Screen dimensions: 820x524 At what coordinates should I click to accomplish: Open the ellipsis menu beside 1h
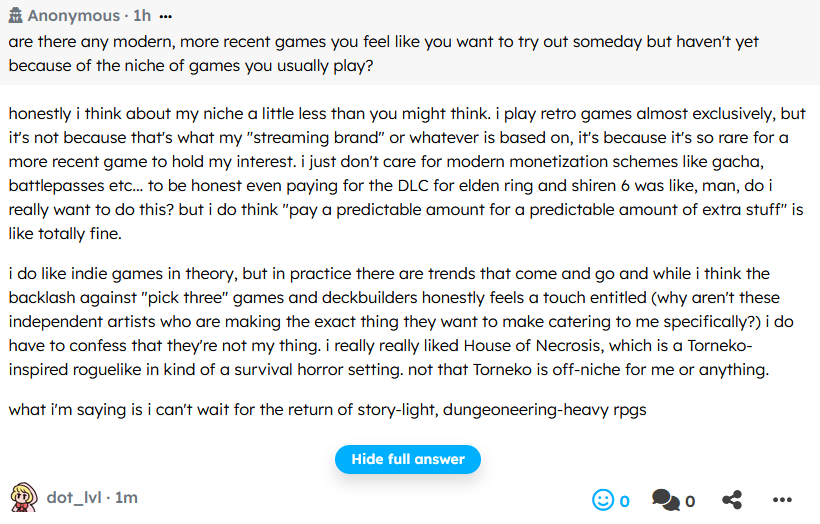pos(165,17)
